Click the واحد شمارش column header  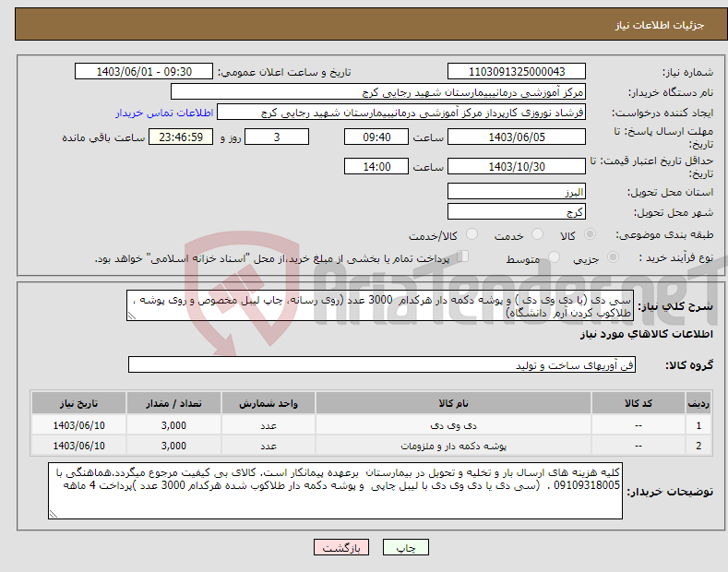click(269, 403)
